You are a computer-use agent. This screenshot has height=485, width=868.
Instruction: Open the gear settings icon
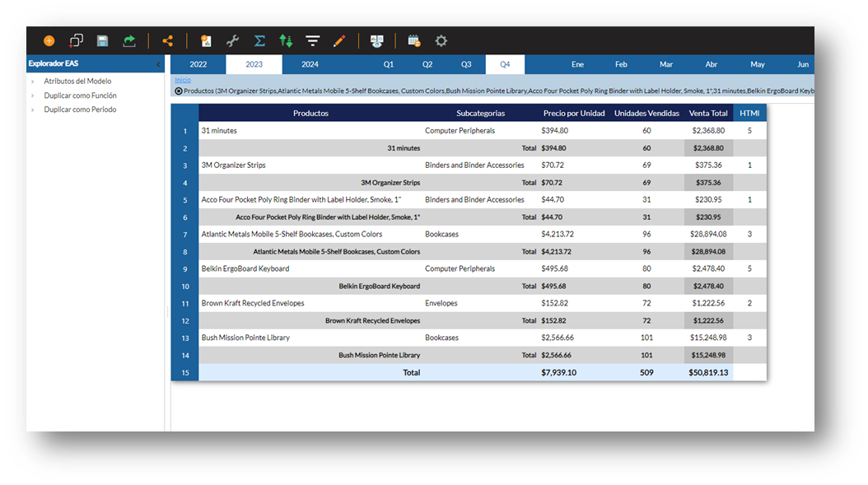441,40
